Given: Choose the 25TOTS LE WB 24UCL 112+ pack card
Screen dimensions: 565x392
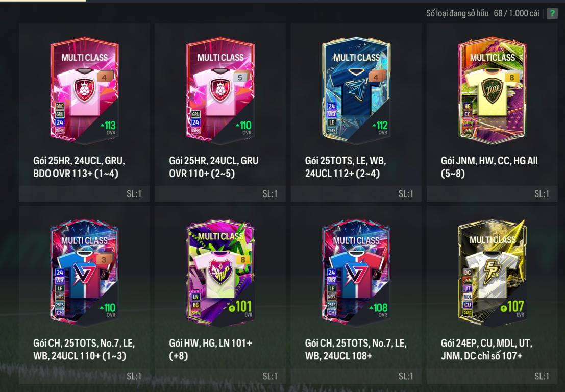Looking at the screenshot, I should [356, 112].
